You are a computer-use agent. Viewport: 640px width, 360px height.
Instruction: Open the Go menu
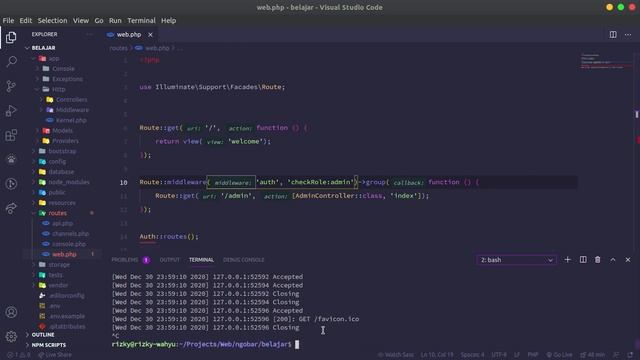click(x=99, y=20)
